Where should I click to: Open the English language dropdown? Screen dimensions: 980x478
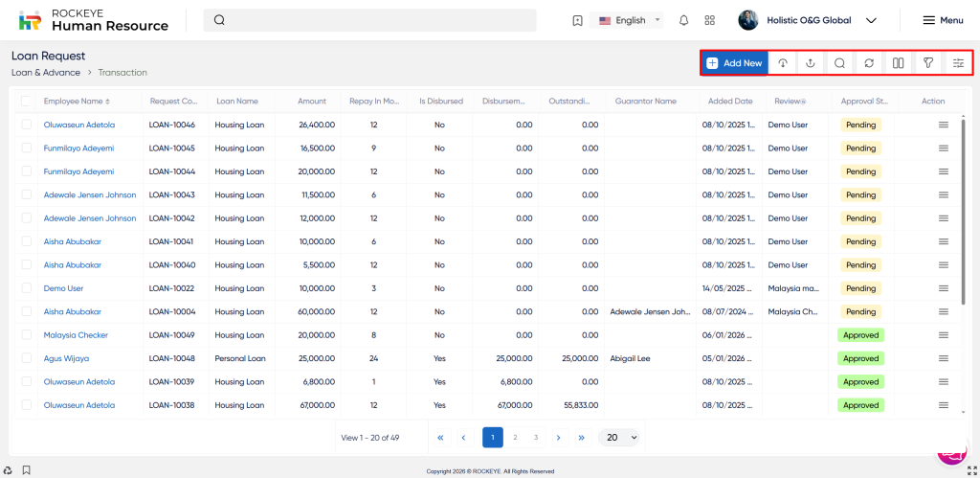[x=630, y=20]
